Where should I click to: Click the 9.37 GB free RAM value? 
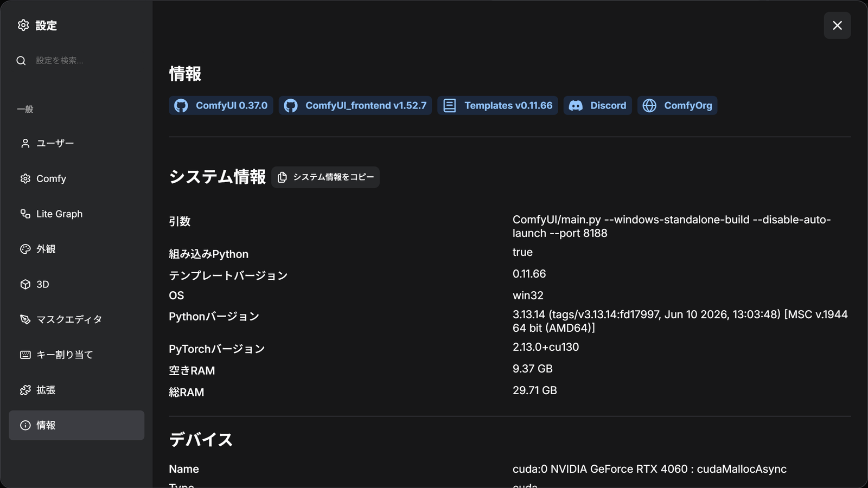[533, 369]
